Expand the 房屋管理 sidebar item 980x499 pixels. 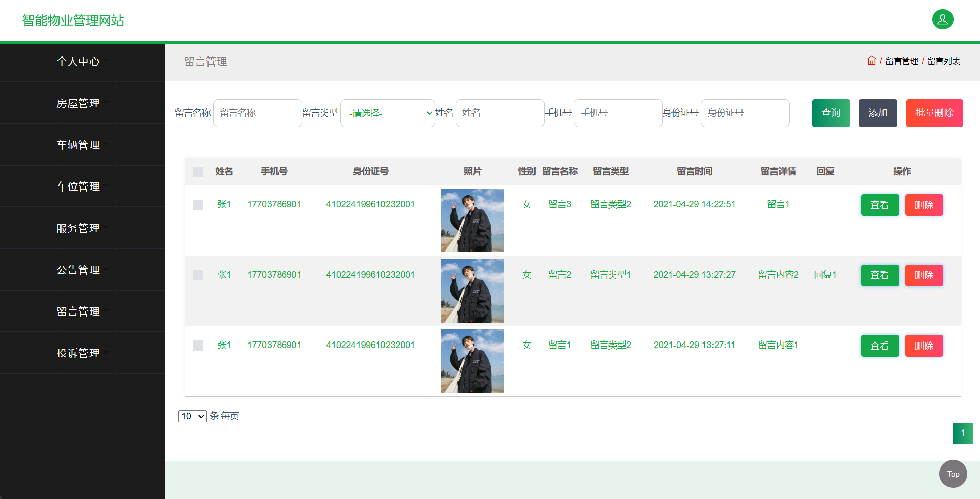[78, 103]
